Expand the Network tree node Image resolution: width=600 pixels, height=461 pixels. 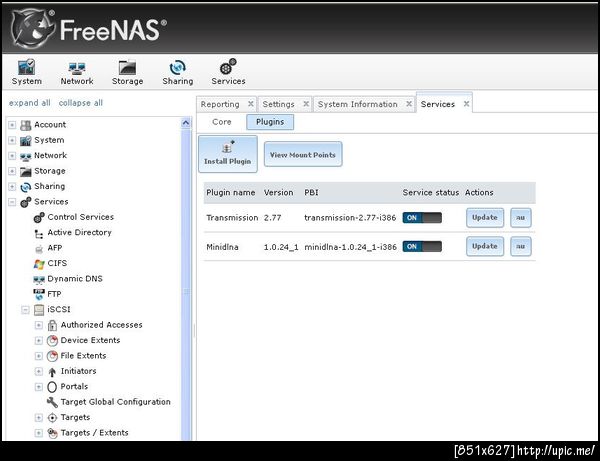click(12, 156)
